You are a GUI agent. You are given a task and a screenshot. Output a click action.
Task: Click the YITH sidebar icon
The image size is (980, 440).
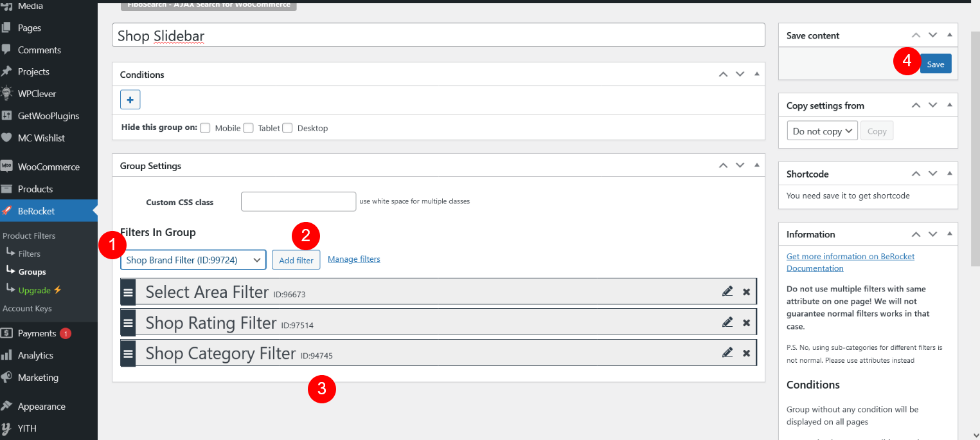(x=6, y=428)
